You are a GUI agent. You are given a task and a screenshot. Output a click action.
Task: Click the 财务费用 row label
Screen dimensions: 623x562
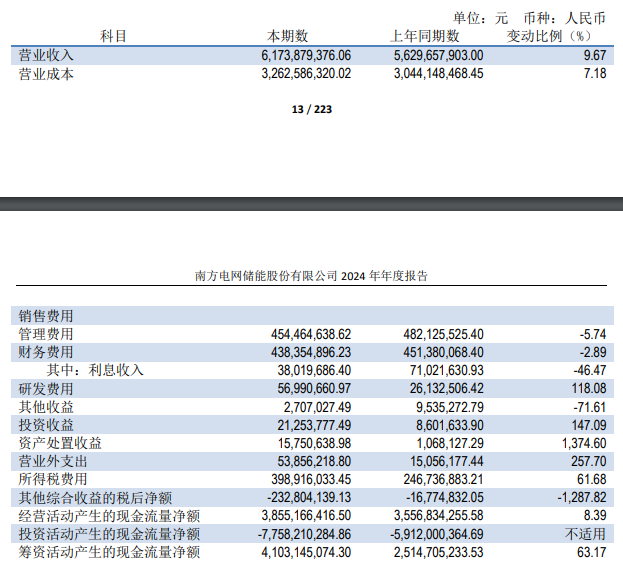46,352
